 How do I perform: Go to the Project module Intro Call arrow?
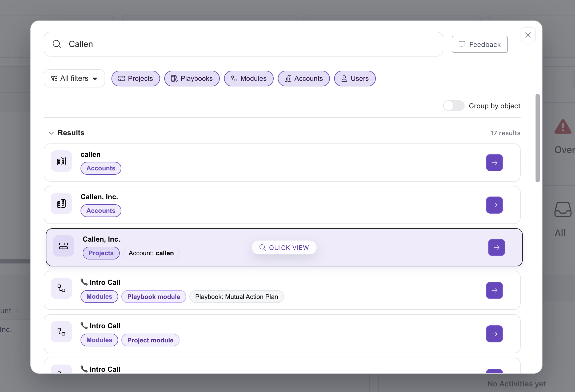pos(494,334)
